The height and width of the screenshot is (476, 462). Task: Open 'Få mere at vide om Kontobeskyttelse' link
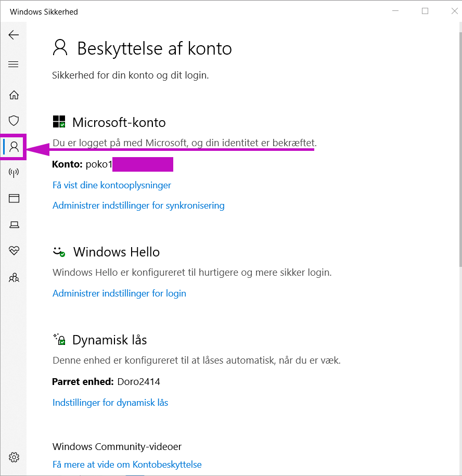(x=127, y=465)
